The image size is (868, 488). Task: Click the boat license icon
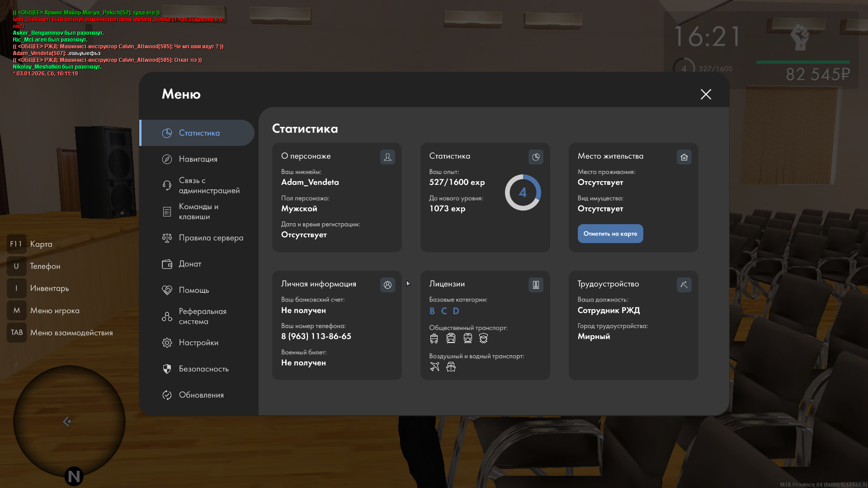pos(451,367)
